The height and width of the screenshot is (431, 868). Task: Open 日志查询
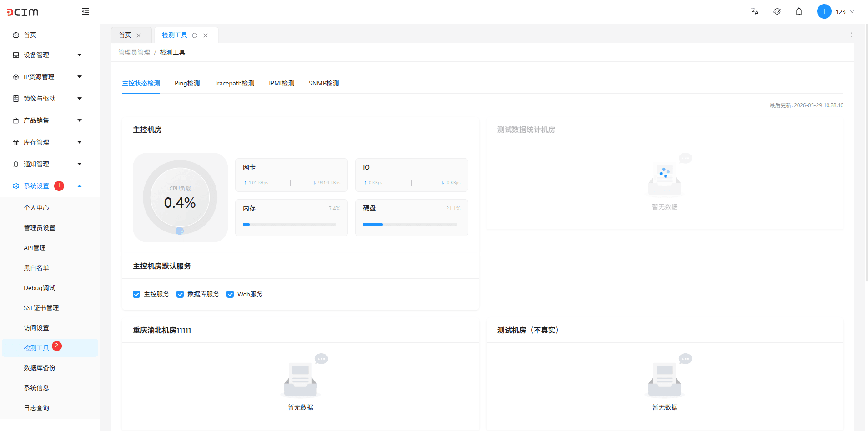coord(36,408)
